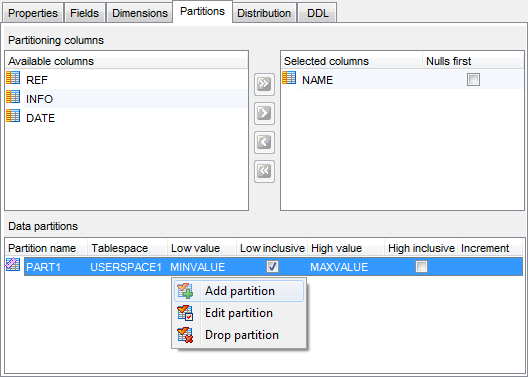Screen dimensions: 528x377
Task: Open the Distribution tab
Action: point(264,13)
